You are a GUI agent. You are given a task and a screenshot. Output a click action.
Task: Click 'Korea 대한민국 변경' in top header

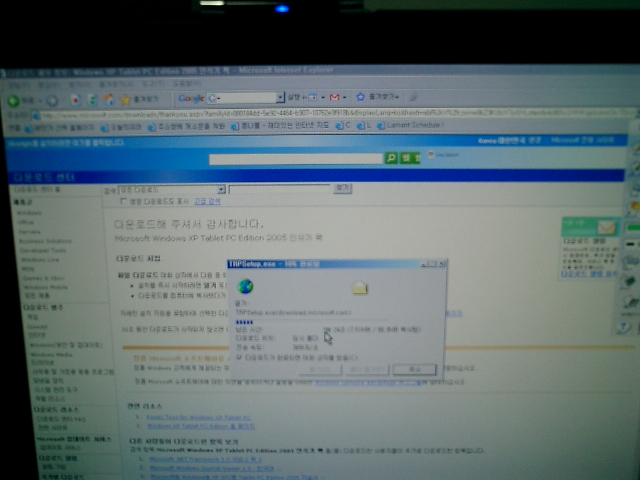click(510, 140)
